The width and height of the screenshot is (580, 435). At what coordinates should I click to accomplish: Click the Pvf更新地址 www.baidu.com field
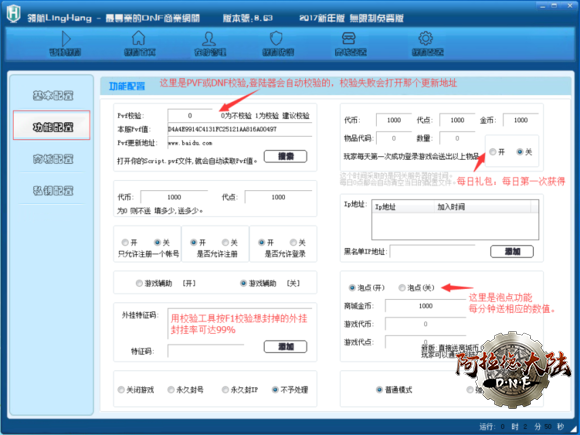(240, 143)
